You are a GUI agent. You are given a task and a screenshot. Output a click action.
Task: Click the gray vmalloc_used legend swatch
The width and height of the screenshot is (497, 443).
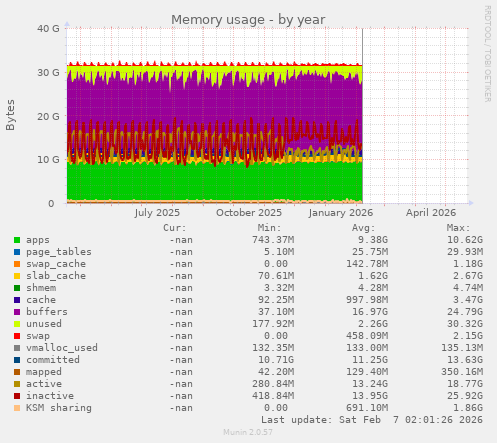coord(17,348)
